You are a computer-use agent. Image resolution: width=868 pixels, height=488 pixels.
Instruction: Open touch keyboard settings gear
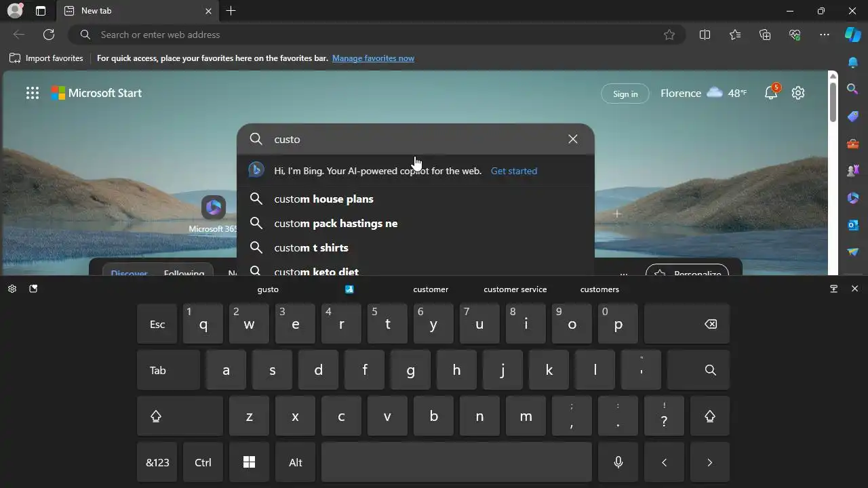(12, 289)
